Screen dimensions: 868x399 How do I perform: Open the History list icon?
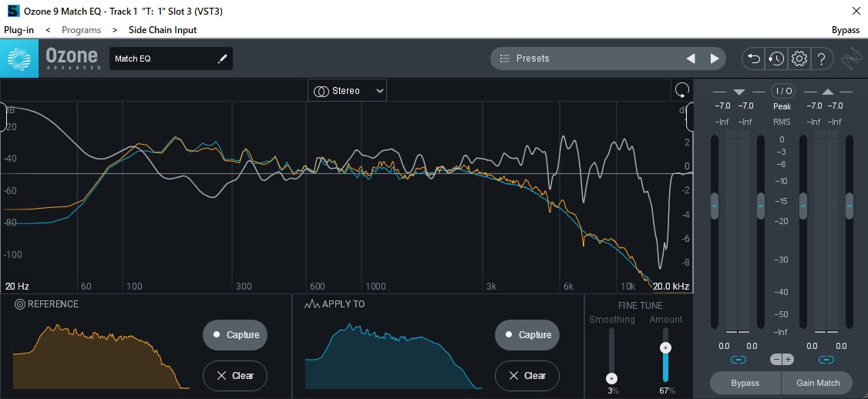776,59
